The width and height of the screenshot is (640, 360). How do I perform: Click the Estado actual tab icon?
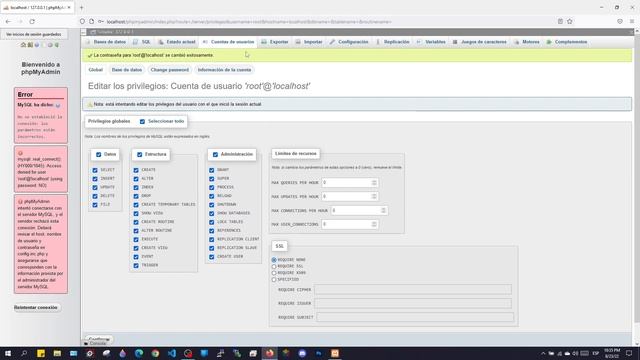pyautogui.click(x=161, y=42)
